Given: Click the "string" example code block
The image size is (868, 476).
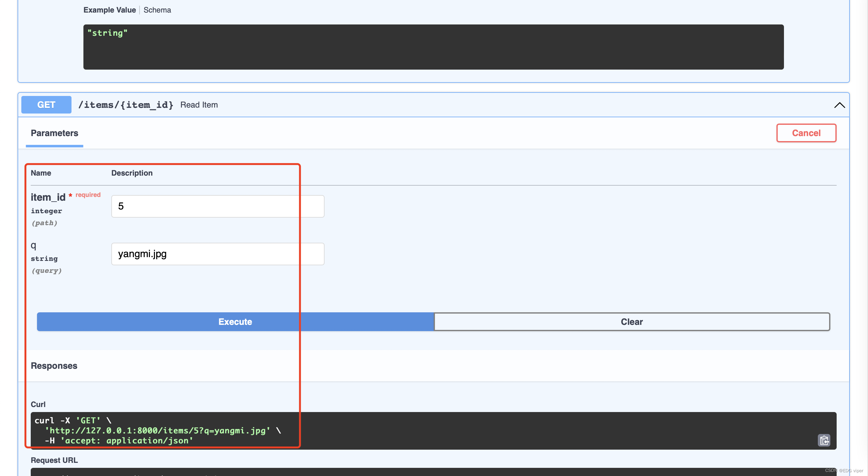Looking at the screenshot, I should click(433, 47).
